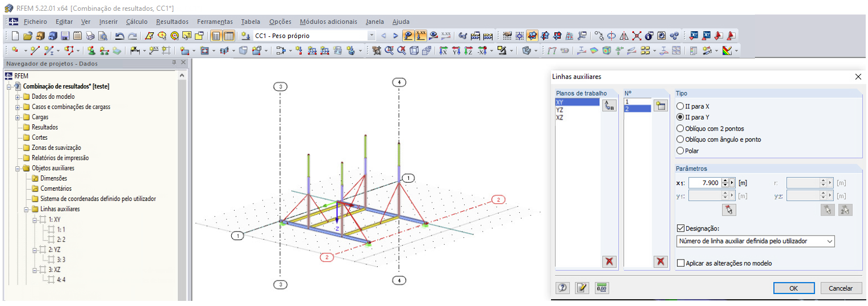This screenshot has width=868, height=306.
Task: Click OK in Linhas auxiliares dialog
Action: click(x=794, y=288)
